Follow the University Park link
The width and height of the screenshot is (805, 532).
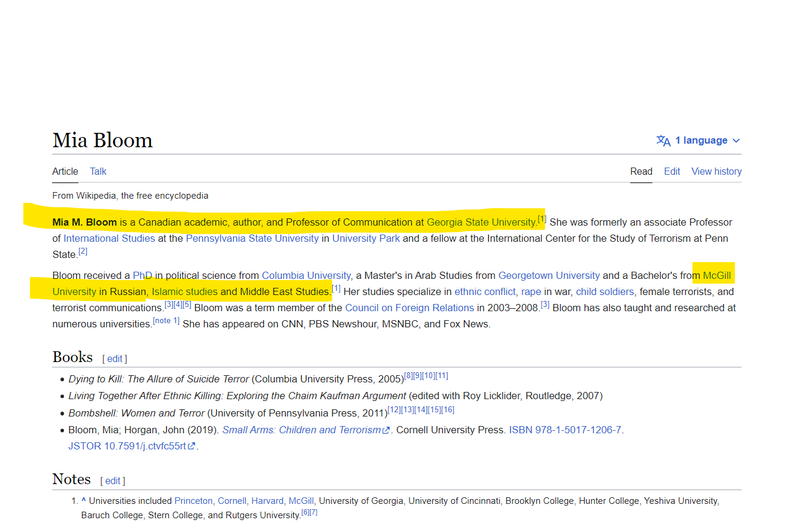pyautogui.click(x=366, y=238)
